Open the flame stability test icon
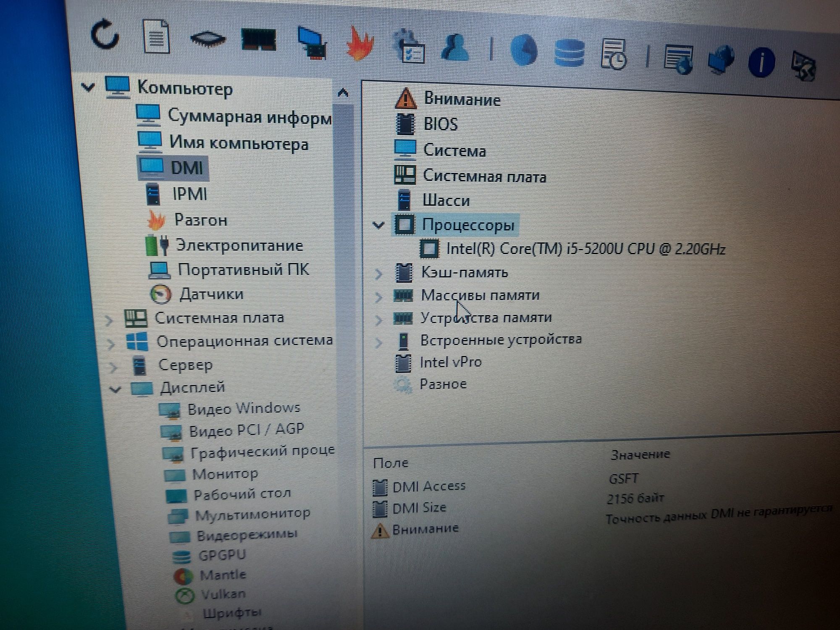840x630 pixels. click(x=360, y=45)
